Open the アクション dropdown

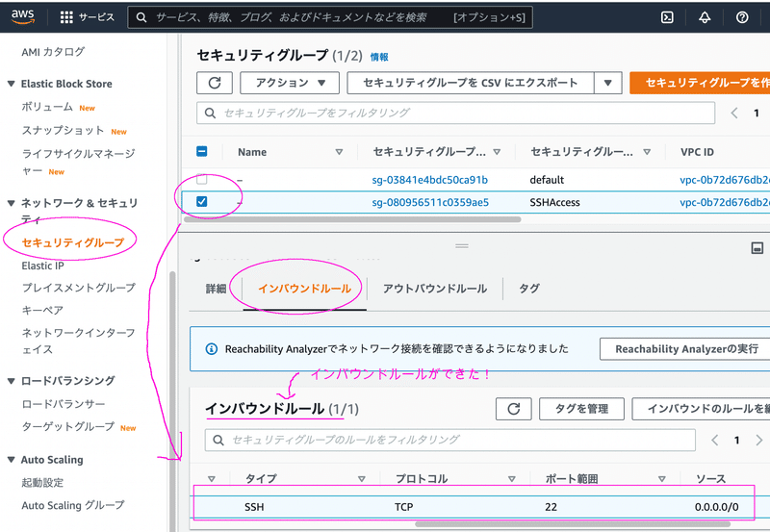[x=290, y=83]
